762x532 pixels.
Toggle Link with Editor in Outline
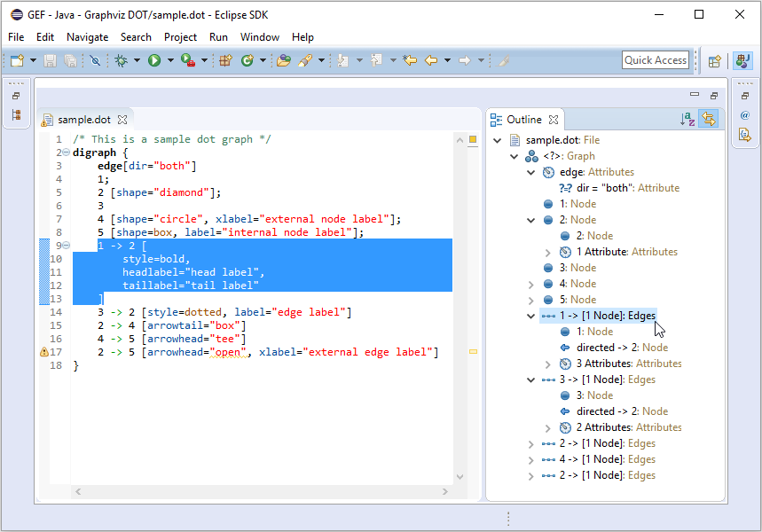coord(709,119)
